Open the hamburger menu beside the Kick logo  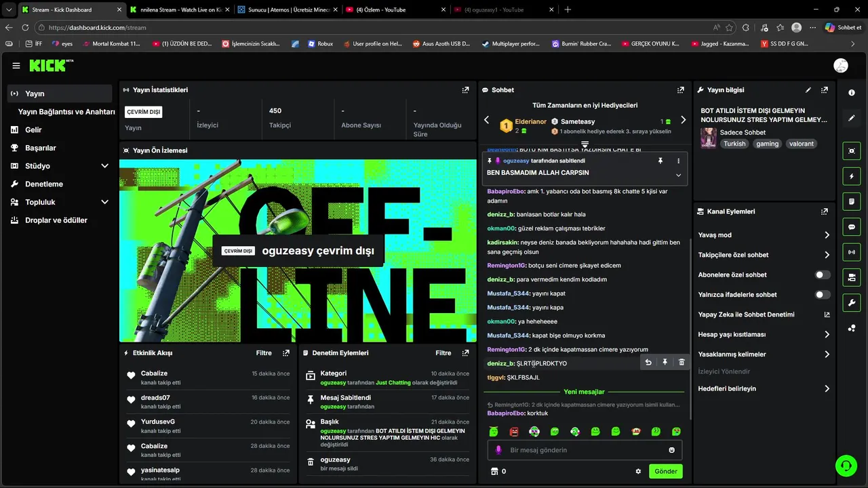16,66
